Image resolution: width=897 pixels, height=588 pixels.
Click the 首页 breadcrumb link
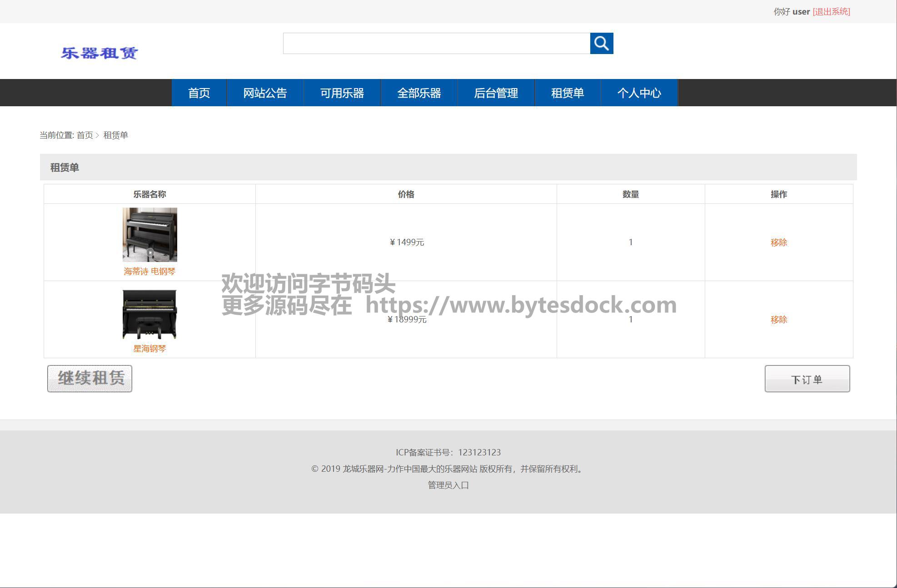pyautogui.click(x=85, y=135)
